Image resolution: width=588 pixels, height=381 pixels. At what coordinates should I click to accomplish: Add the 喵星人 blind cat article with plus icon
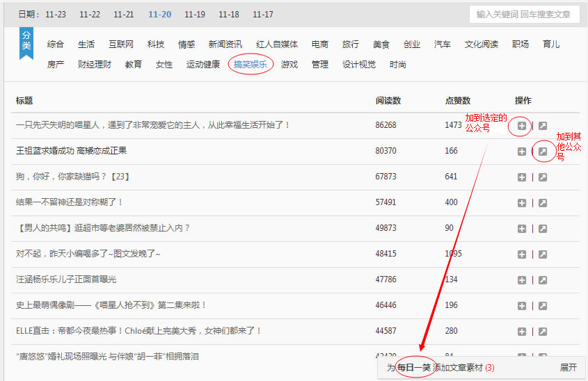point(522,126)
